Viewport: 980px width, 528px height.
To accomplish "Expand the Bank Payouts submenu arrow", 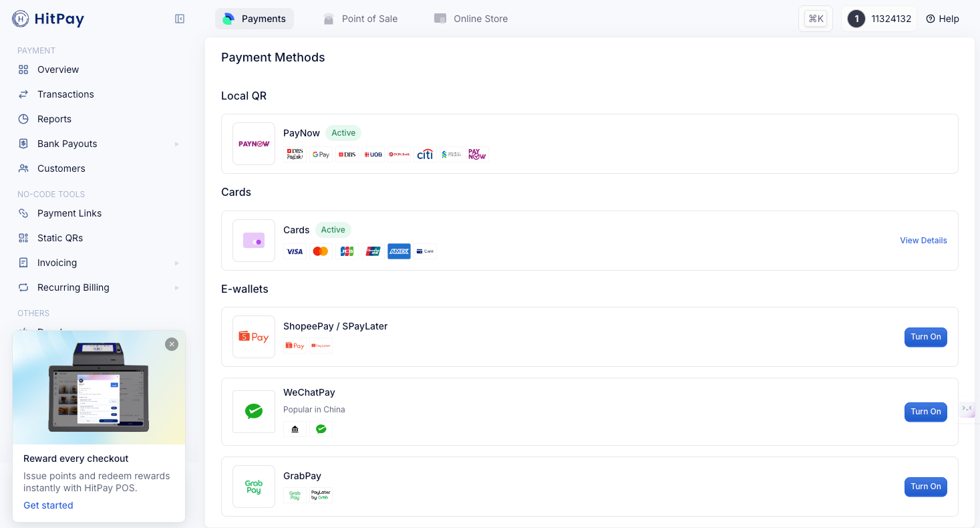I will [x=176, y=144].
